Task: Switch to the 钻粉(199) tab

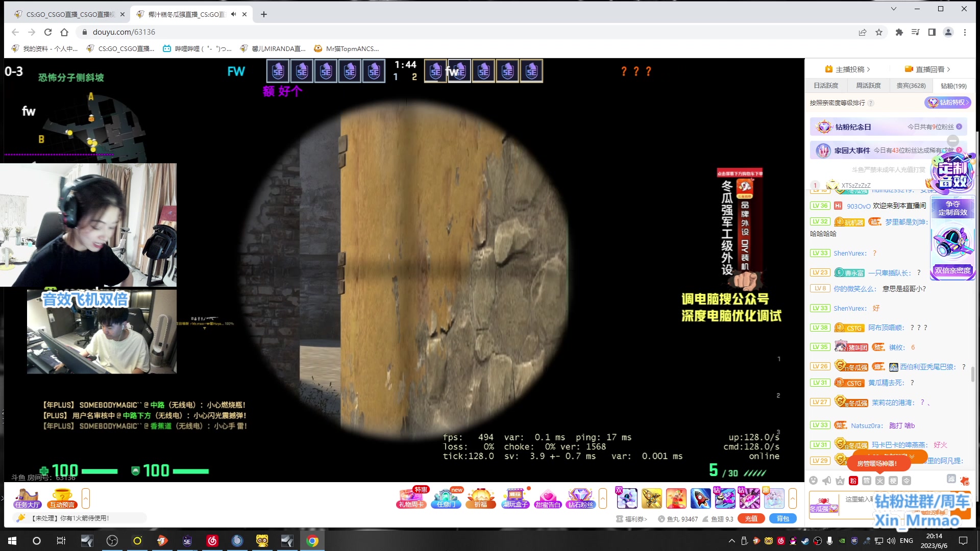Action: point(953,86)
